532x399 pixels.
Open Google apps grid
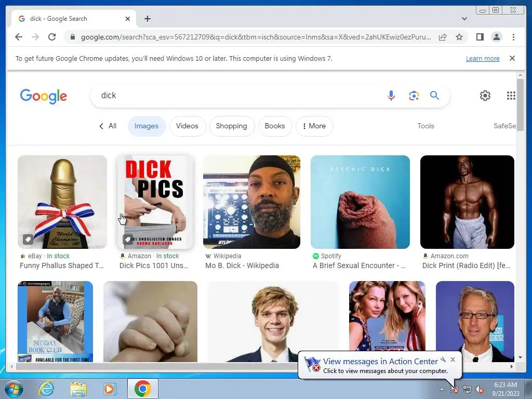coord(511,96)
